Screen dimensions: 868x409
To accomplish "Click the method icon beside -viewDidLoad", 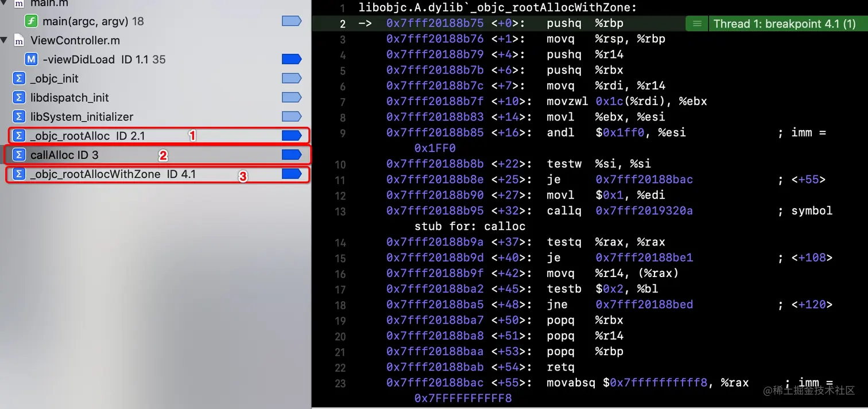I will point(32,59).
